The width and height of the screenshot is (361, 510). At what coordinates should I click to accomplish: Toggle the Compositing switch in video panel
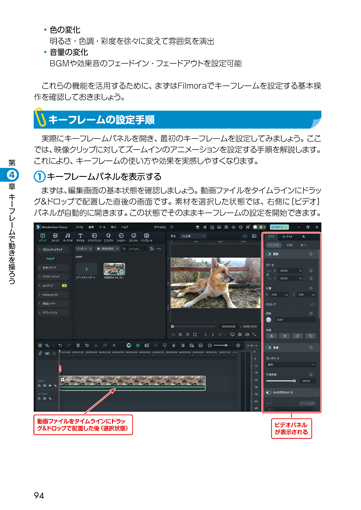(x=269, y=347)
